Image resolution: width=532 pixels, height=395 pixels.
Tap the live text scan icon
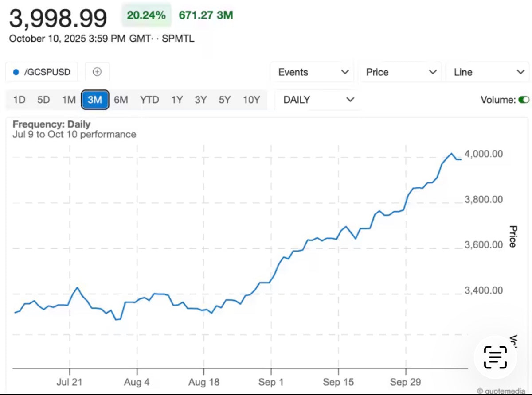[495, 357]
